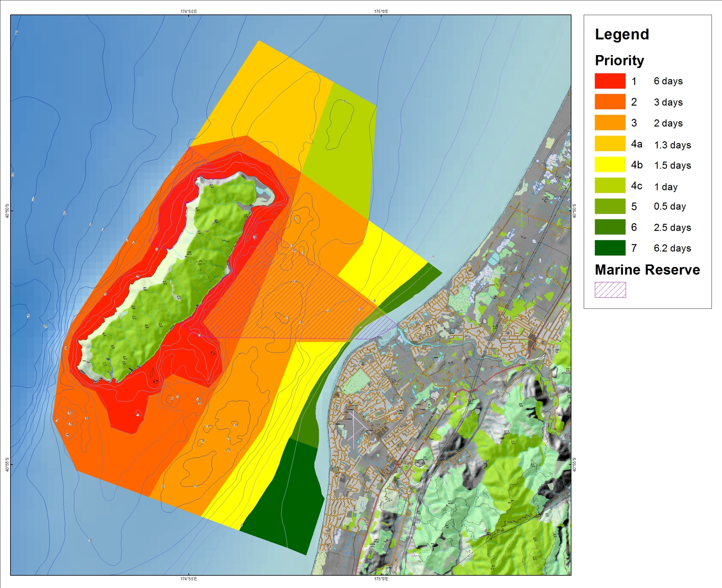Select the Priority 5 green legend swatch

(610, 206)
